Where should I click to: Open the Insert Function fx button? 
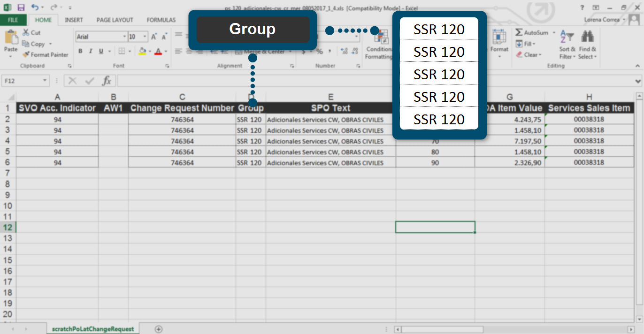(107, 81)
